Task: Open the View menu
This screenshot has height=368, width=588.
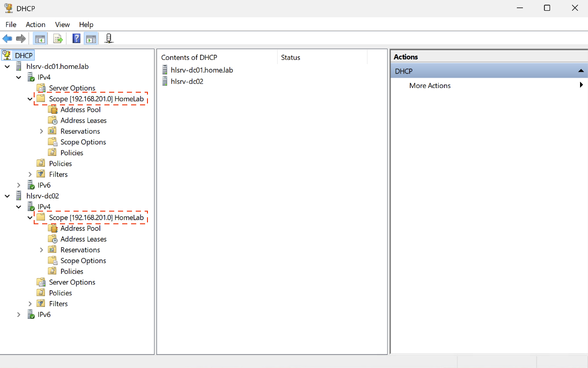Action: [x=62, y=24]
